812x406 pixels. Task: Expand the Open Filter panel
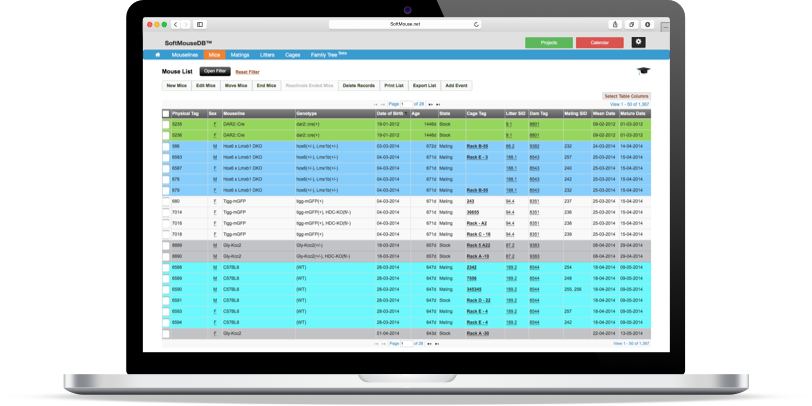click(x=214, y=72)
